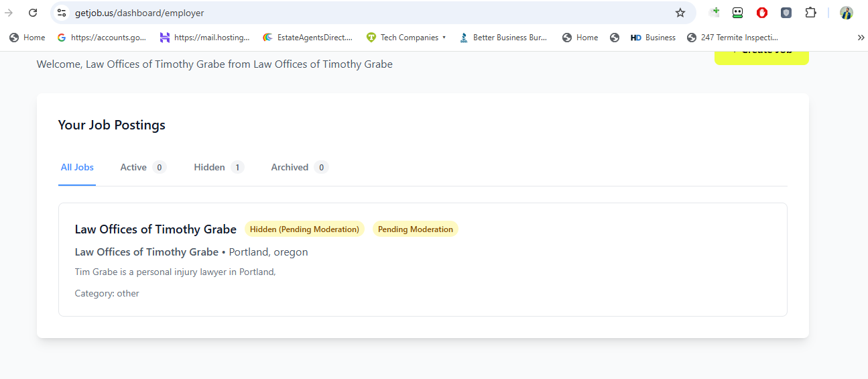Open the green plus extension icon
Image resolution: width=868 pixels, height=379 pixels.
coord(715,12)
